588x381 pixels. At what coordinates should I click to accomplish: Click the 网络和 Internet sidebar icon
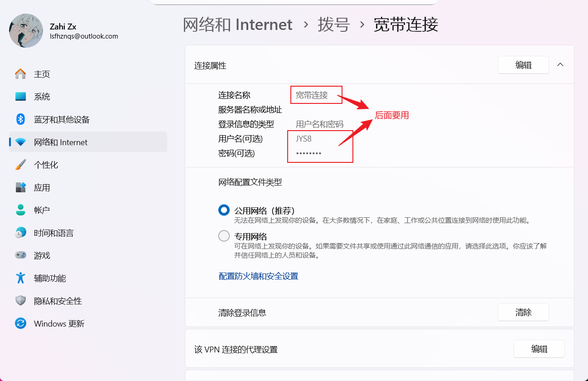tap(21, 142)
